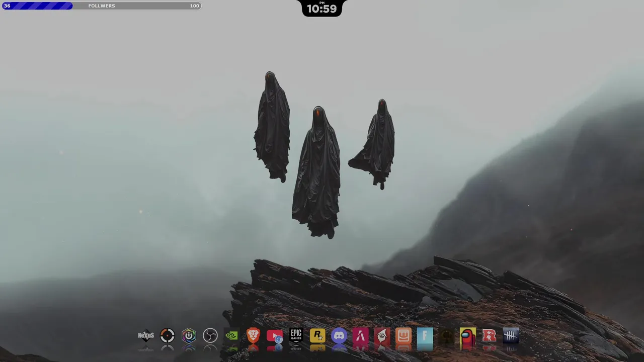Open the green NVIDIA app icon
The width and height of the screenshot is (644, 362).
231,335
